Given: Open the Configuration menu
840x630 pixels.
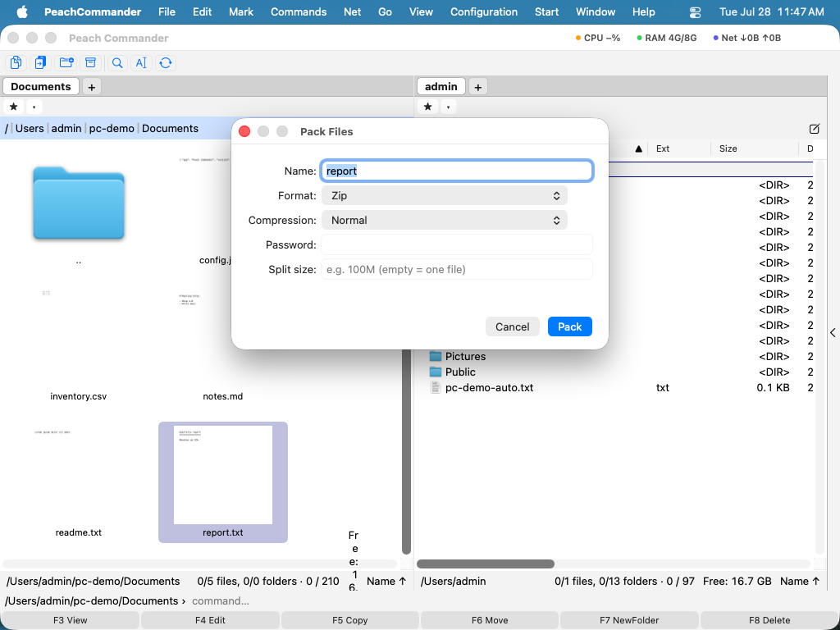Looking at the screenshot, I should pos(484,11).
